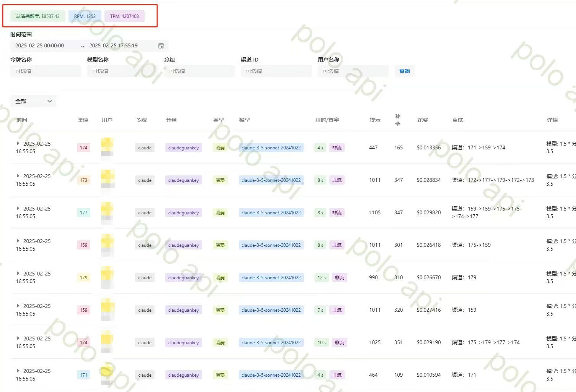Click channel tag 173
The image size is (576, 392).
[x=84, y=180]
